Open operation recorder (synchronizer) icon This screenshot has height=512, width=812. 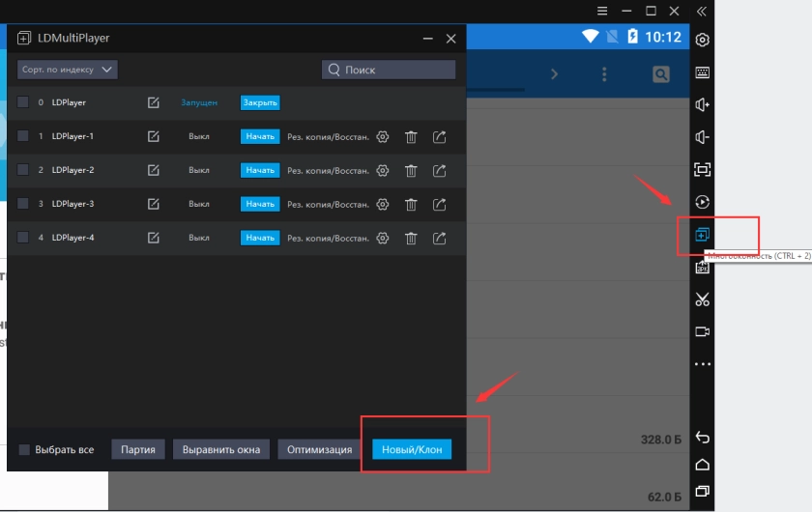tap(702, 202)
